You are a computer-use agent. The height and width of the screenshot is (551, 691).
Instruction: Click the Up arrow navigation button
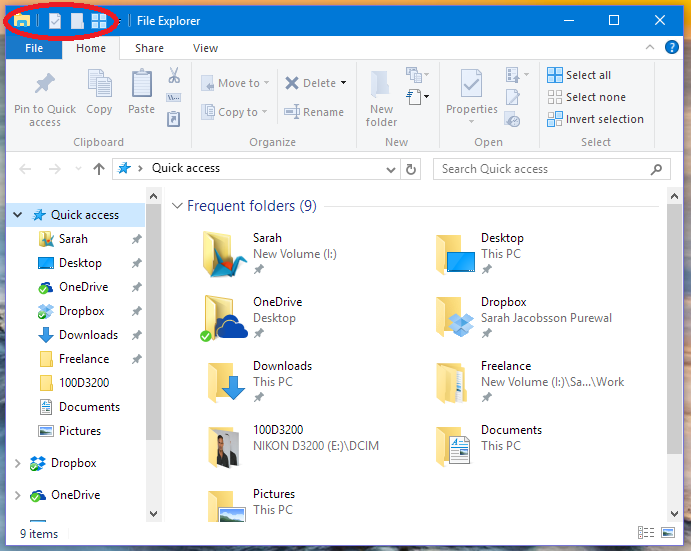(98, 169)
